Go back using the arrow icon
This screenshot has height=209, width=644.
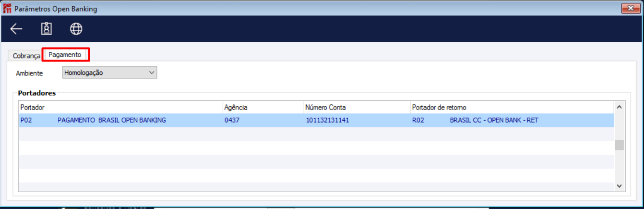tap(16, 29)
